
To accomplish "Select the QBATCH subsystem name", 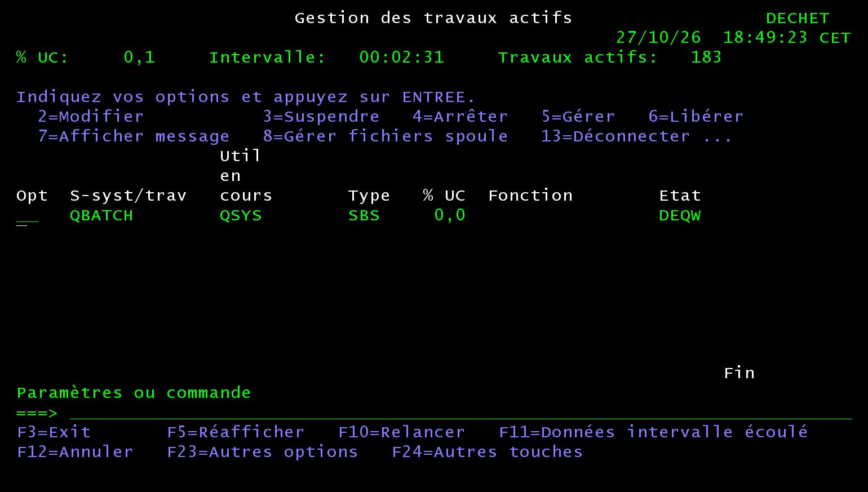I will [101, 216].
